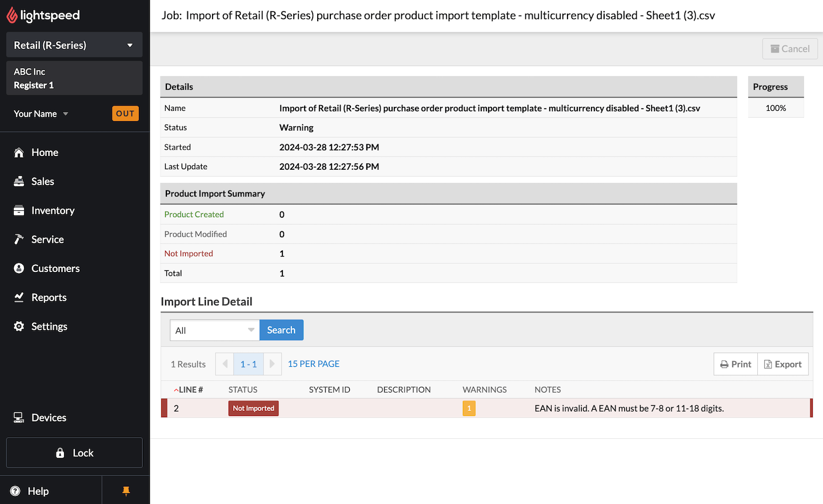Screen dimensions: 823x504
Task: Click the Inventory icon in sidebar
Action: pyautogui.click(x=19, y=211)
